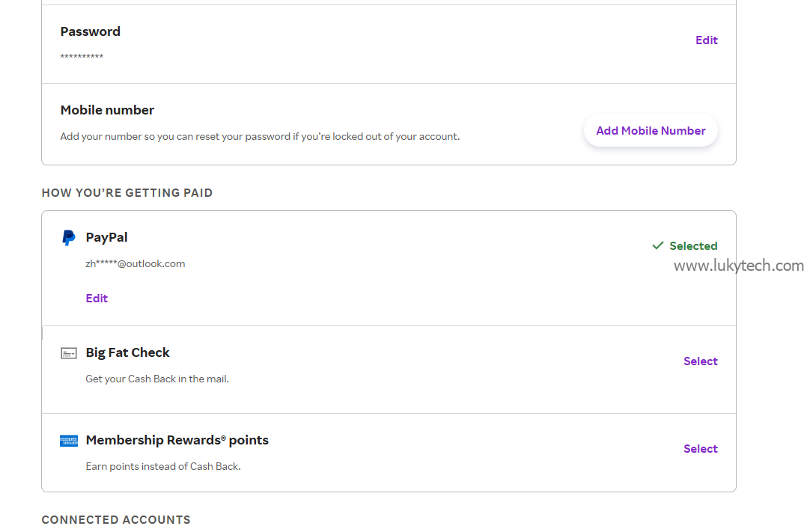This screenshot has width=804, height=532.
Task: Click the Big Fat Check title
Action: [x=127, y=352]
